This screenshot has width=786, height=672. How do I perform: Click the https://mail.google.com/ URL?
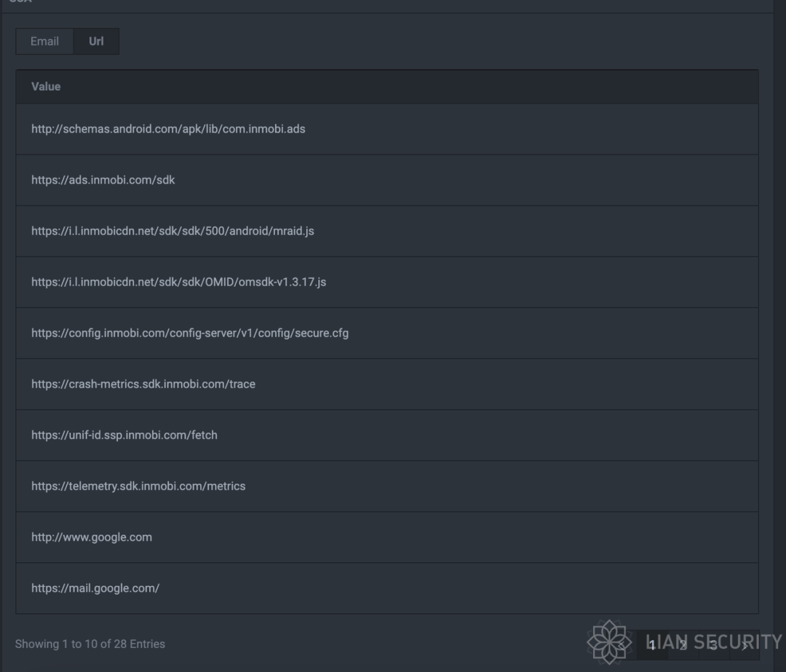(x=387, y=588)
